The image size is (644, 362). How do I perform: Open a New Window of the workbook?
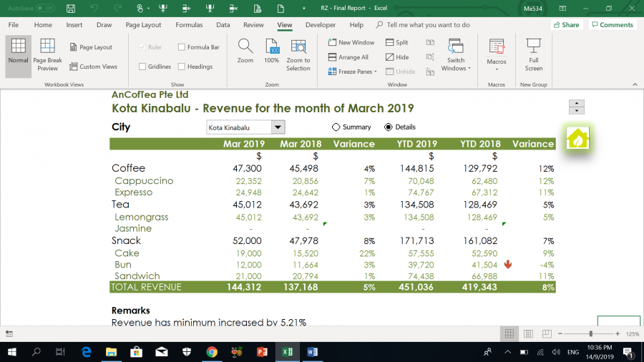coord(351,42)
